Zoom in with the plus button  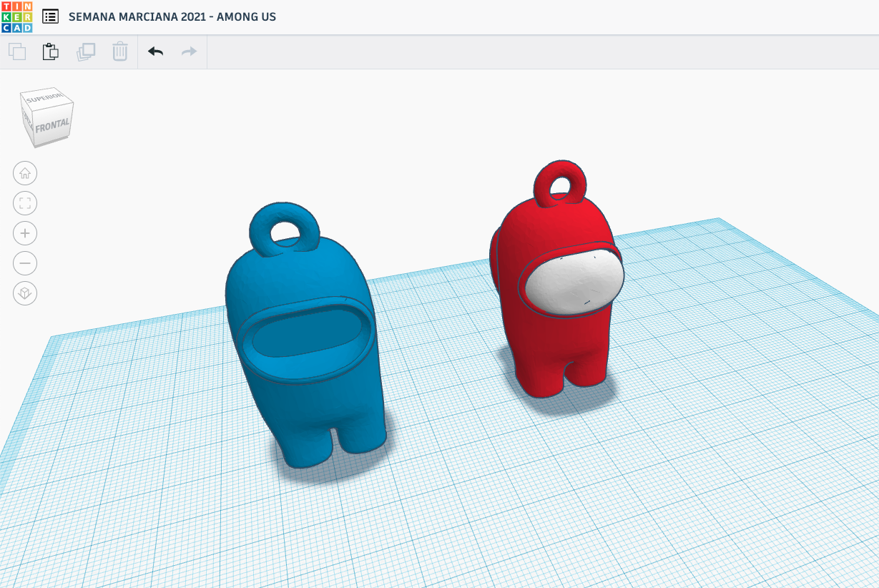(25, 233)
